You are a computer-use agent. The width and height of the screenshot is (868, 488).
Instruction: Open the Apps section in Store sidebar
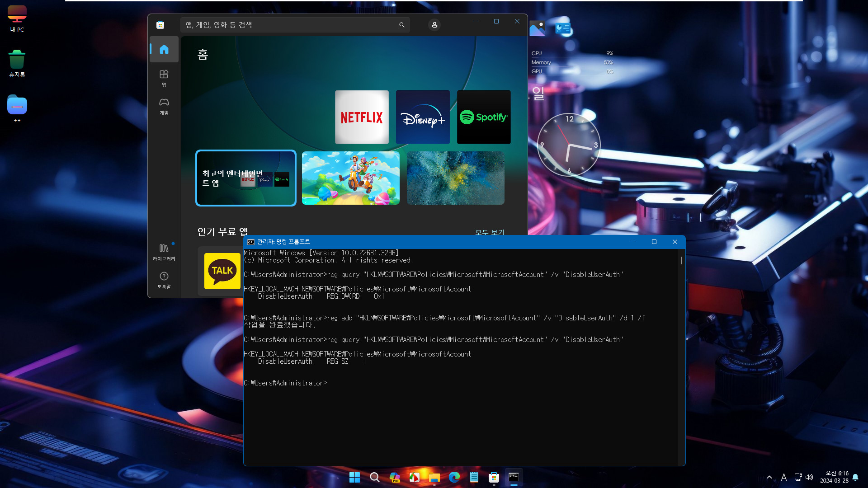(x=164, y=78)
